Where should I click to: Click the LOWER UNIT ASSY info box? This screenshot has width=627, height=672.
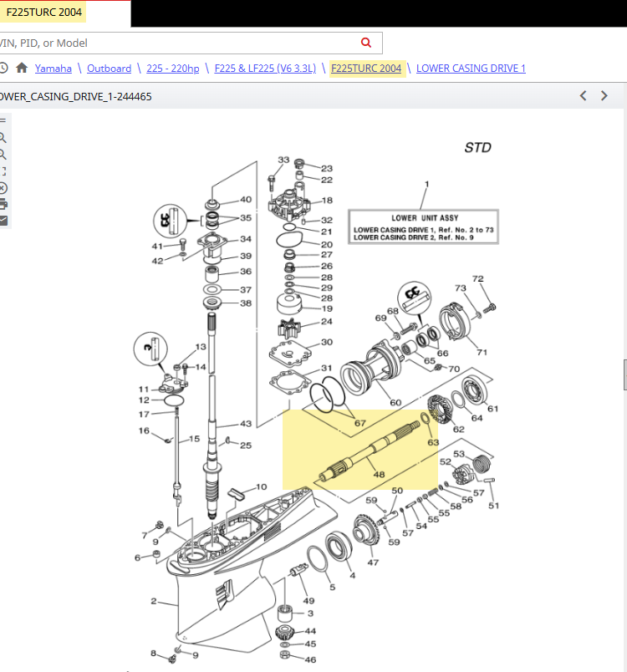423,227
